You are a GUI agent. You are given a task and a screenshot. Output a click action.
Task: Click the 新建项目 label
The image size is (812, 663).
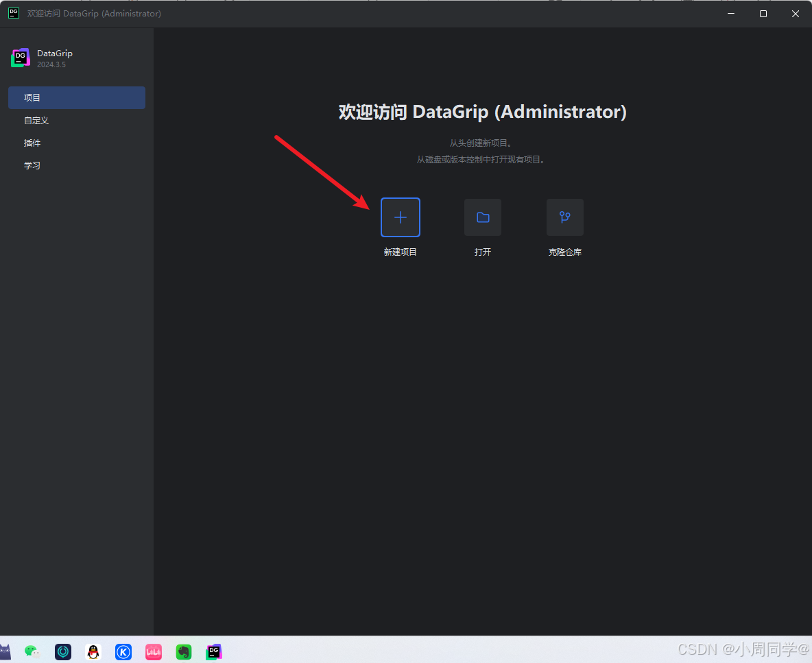(x=401, y=252)
